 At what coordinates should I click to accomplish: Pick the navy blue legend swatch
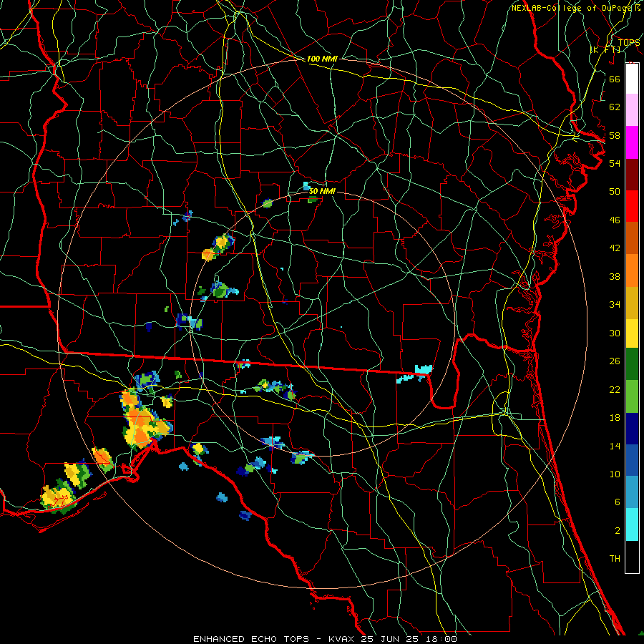pos(632,429)
